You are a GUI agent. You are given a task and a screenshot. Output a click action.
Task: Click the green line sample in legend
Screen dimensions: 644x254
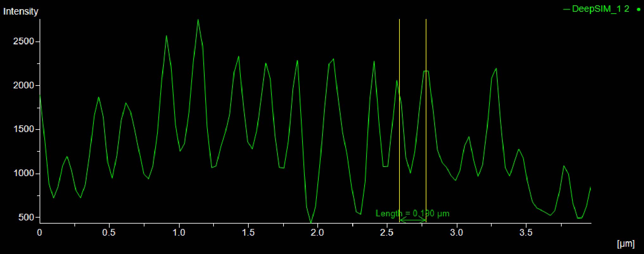566,10
